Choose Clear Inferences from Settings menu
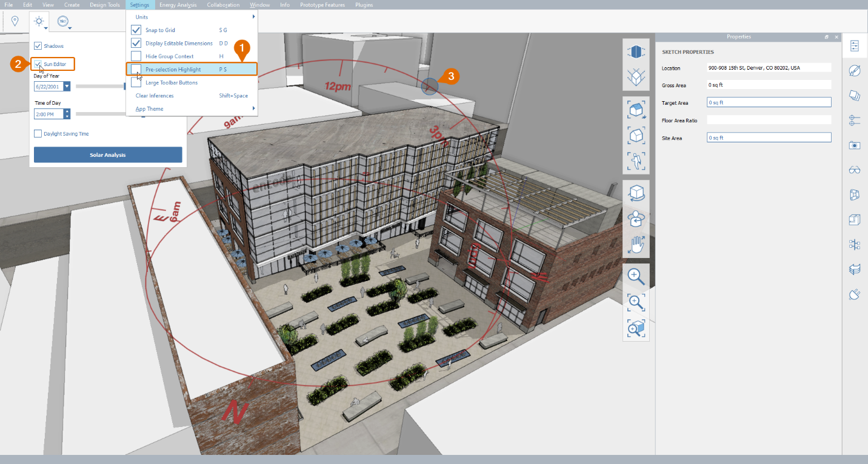This screenshot has width=868, height=464. coord(155,96)
